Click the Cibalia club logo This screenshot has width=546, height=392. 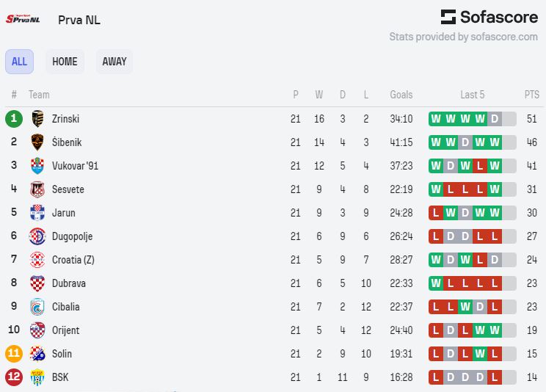(x=37, y=307)
